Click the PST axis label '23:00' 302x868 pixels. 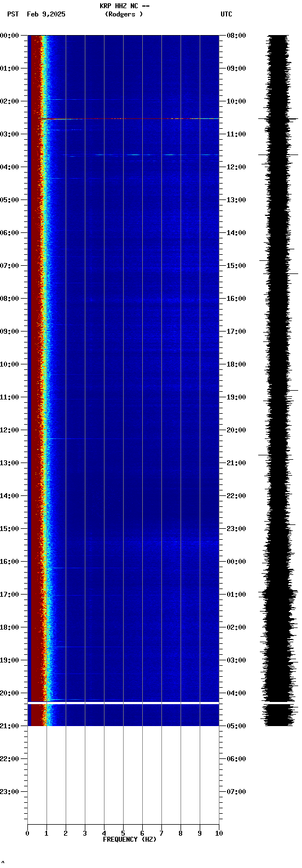tap(9, 792)
